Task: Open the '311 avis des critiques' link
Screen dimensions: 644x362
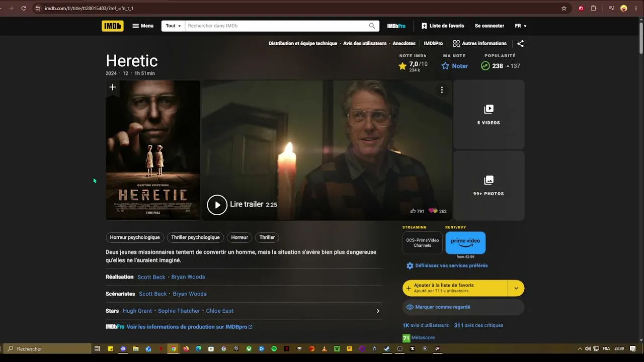Action: (x=478, y=325)
